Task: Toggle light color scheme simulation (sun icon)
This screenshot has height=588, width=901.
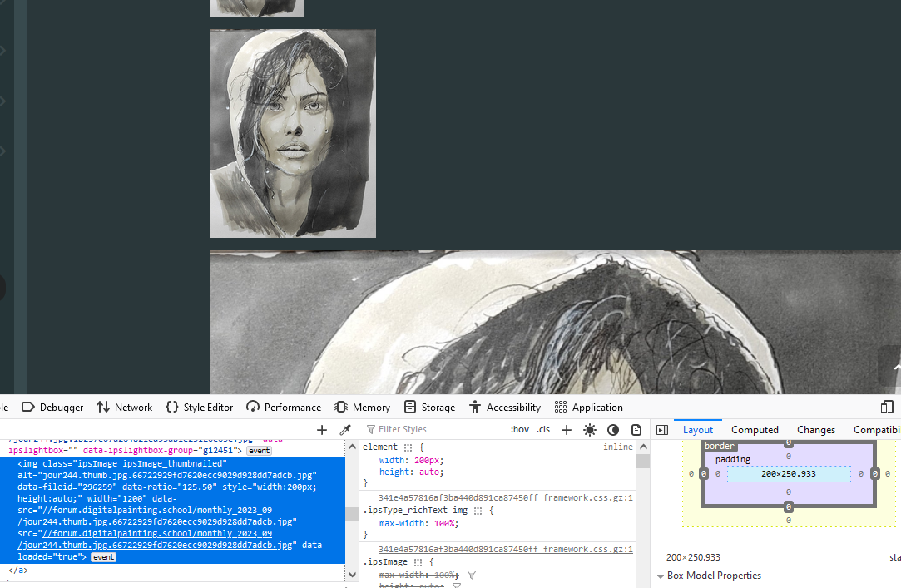Action: (590, 429)
